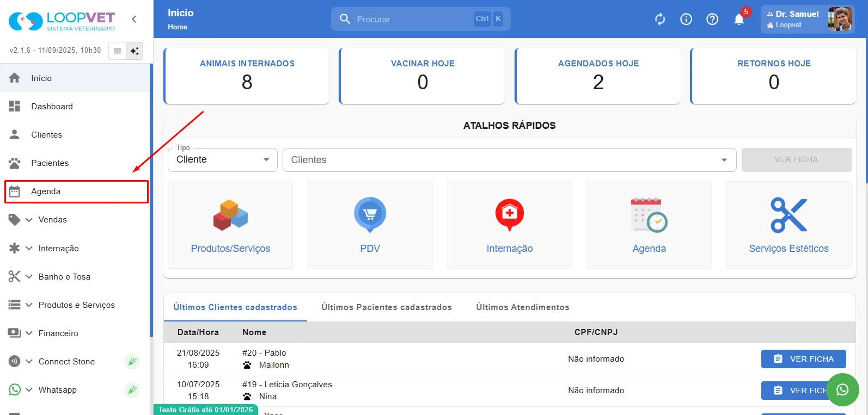Expand the Financeiro submenu

[x=29, y=333]
